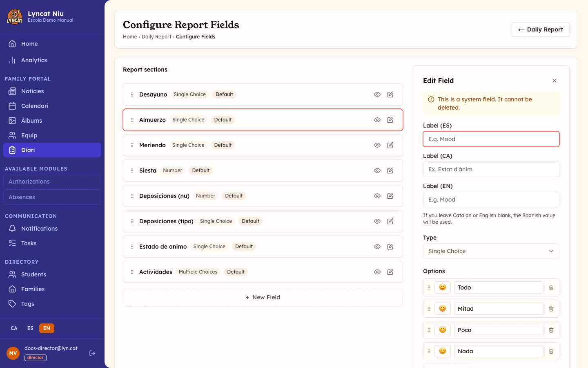This screenshot has width=588, height=368.
Task: Open Àlbums in the sidebar
Action: (52, 121)
